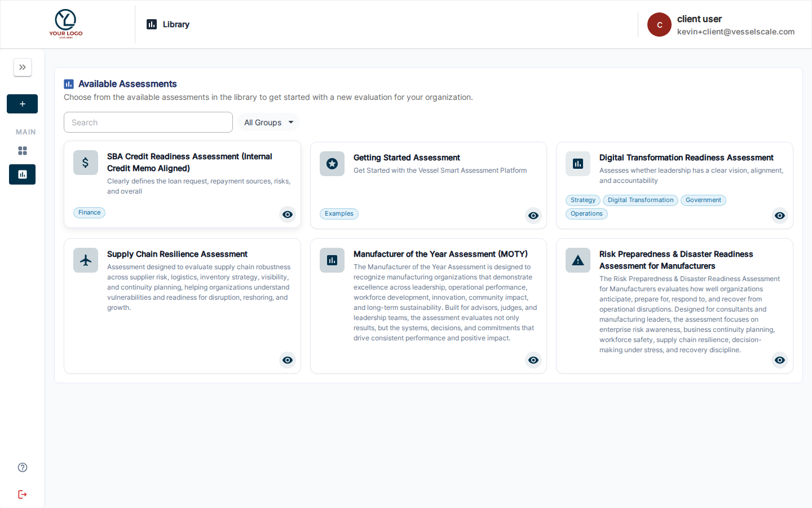Select the Digital Transformation tag
Image resolution: width=812 pixels, height=508 pixels.
click(x=641, y=200)
